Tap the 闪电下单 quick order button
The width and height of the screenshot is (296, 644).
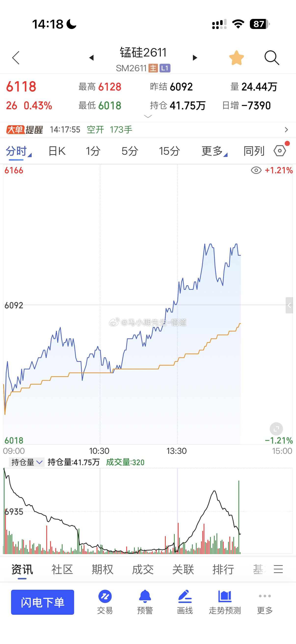42,602
